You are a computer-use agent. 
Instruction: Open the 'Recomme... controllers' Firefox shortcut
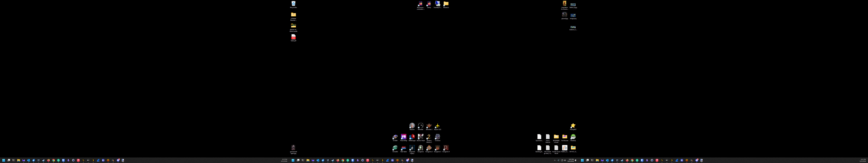point(421,5)
